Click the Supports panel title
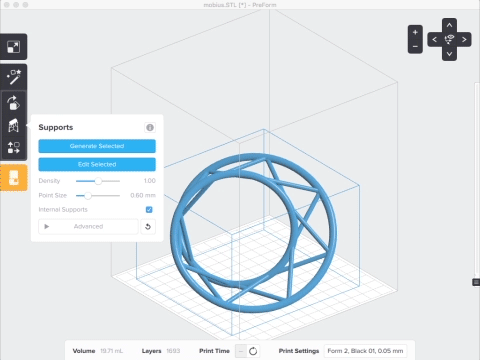Image resolution: width=480 pixels, height=360 pixels. [56, 127]
